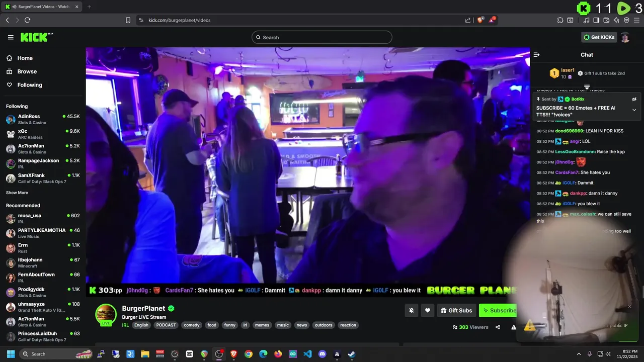Follow channel with heart button

428,310
